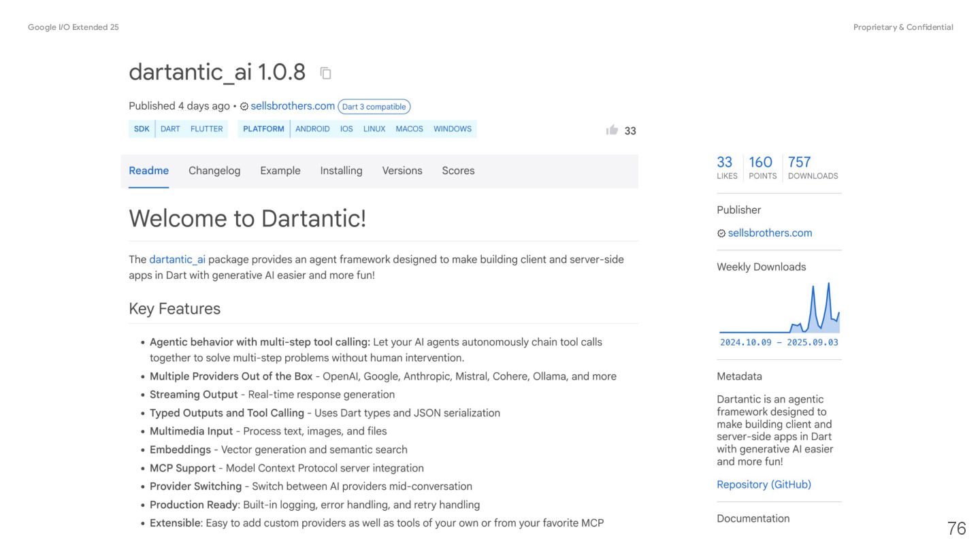Select the IOS platform tag
The height and width of the screenshot is (551, 980).
(x=346, y=129)
